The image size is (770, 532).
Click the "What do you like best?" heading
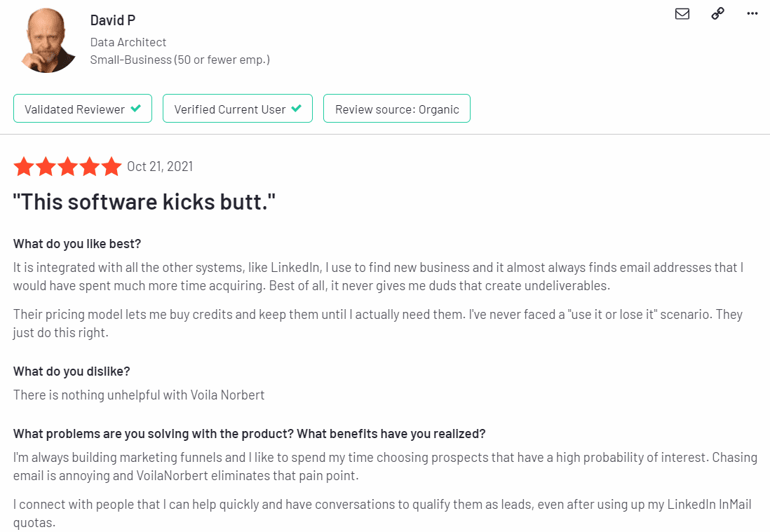click(77, 244)
